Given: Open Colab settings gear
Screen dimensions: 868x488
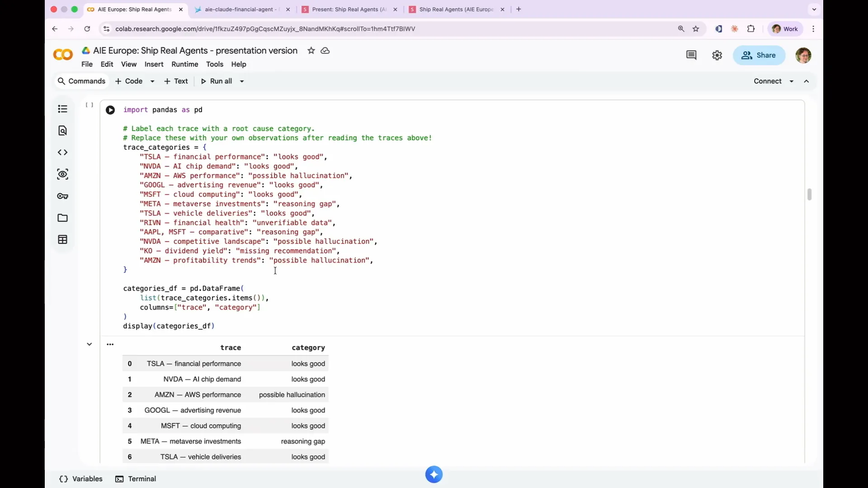Looking at the screenshot, I should [717, 55].
